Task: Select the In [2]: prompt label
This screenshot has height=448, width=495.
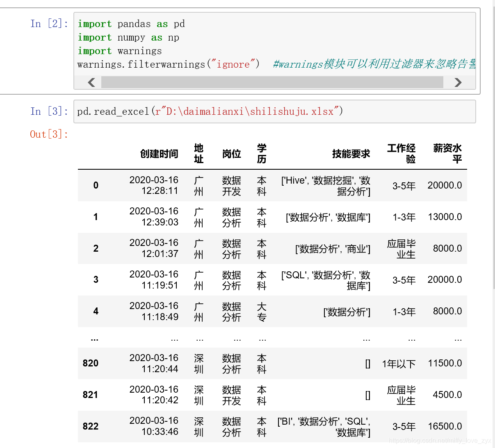Action: [49, 24]
